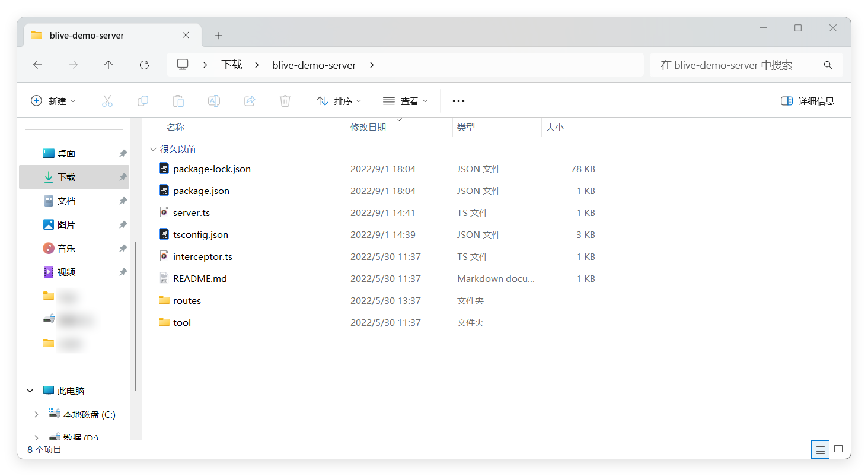Click the forward navigation arrow
This screenshot has height=476, width=868.
tap(74, 65)
